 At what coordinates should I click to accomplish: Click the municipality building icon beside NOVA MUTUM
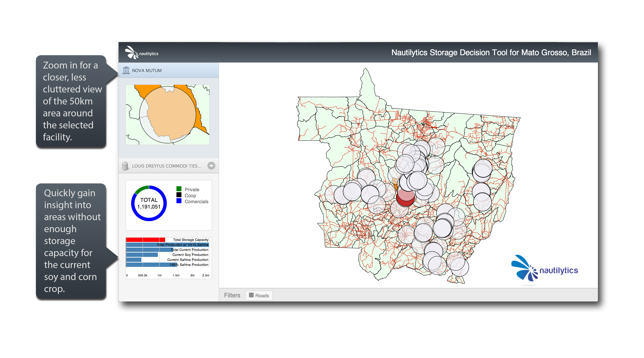coord(126,71)
